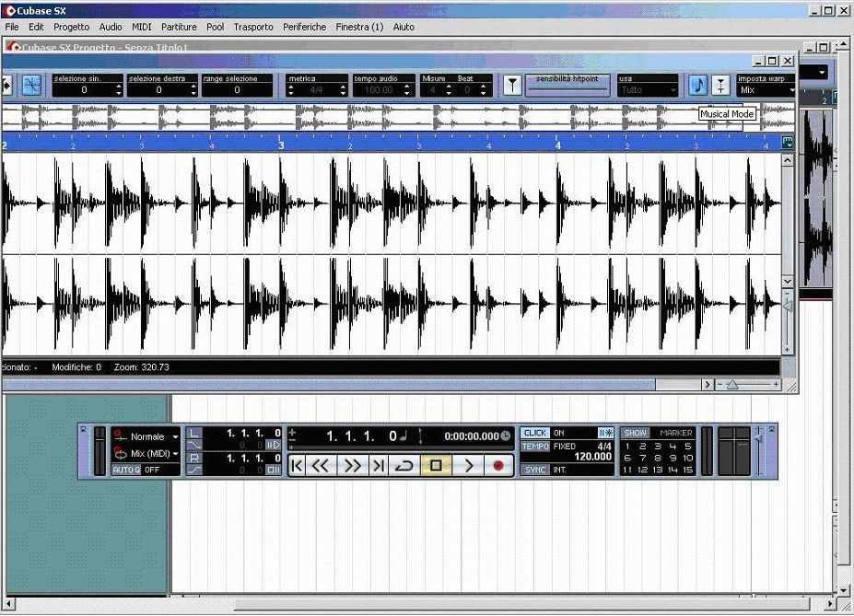Image resolution: width=854 pixels, height=616 pixels.
Task: Toggle the metronome CLICK button
Action: 535,433
